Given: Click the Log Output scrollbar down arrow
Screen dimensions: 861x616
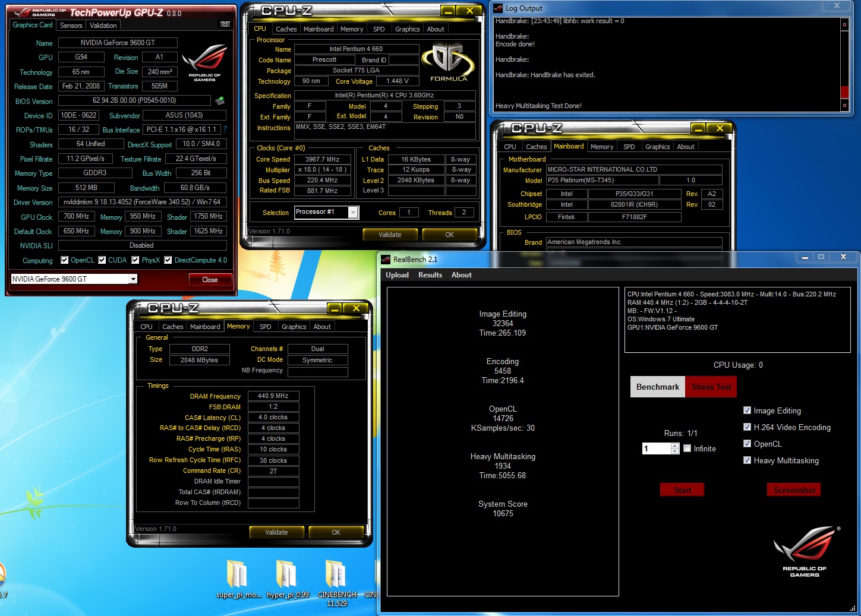Looking at the screenshot, I should [x=844, y=106].
